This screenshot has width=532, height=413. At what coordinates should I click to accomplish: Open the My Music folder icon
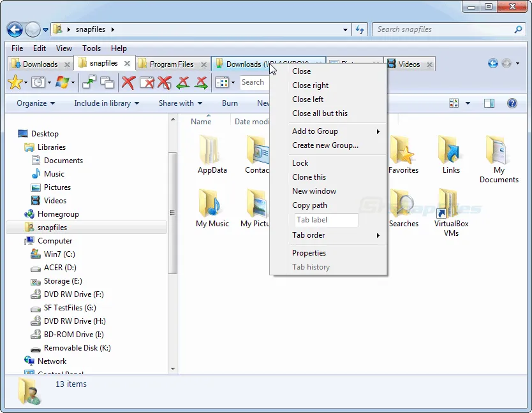click(x=212, y=208)
